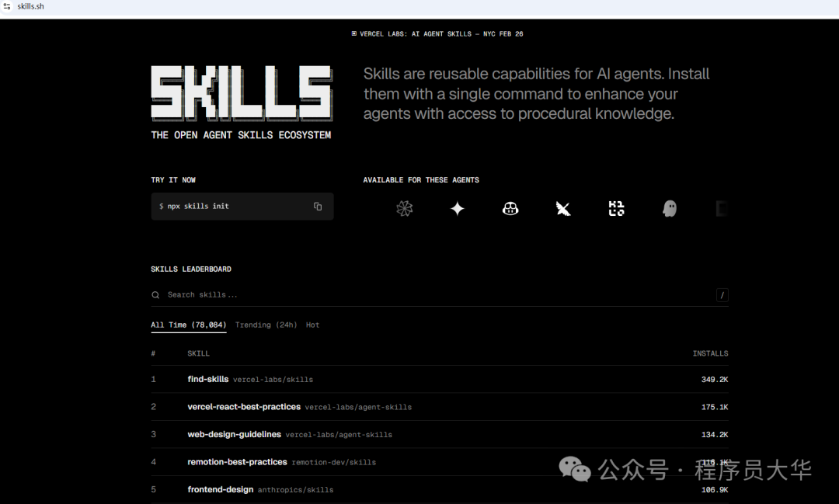
Task: Open vercel-react-best-practices skill
Action: [x=243, y=406]
